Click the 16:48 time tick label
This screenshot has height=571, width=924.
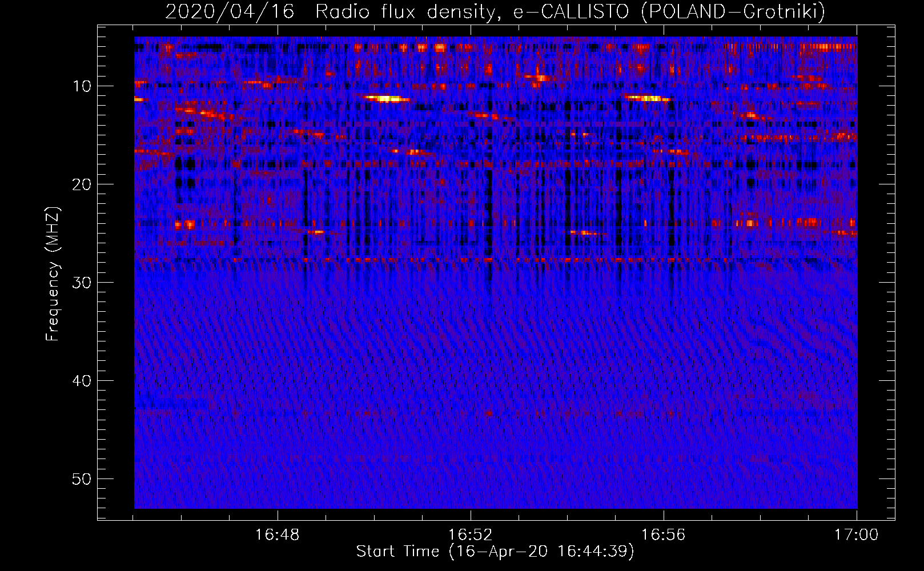coord(277,535)
